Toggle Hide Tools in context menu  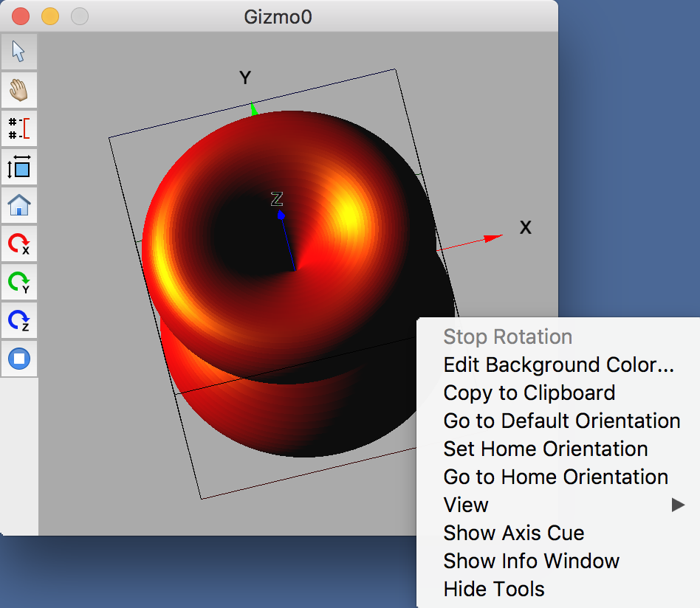[x=493, y=590]
